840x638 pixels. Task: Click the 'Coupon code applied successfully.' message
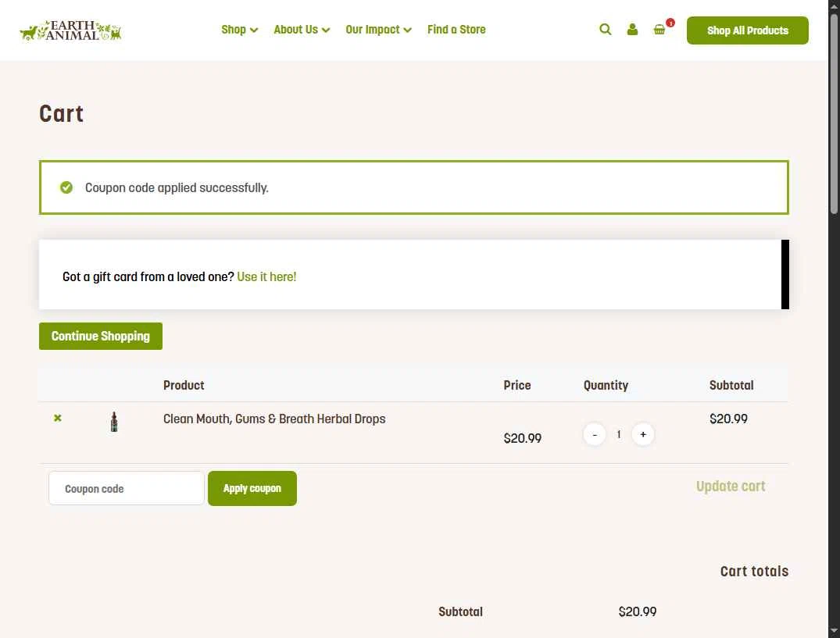[x=177, y=188]
